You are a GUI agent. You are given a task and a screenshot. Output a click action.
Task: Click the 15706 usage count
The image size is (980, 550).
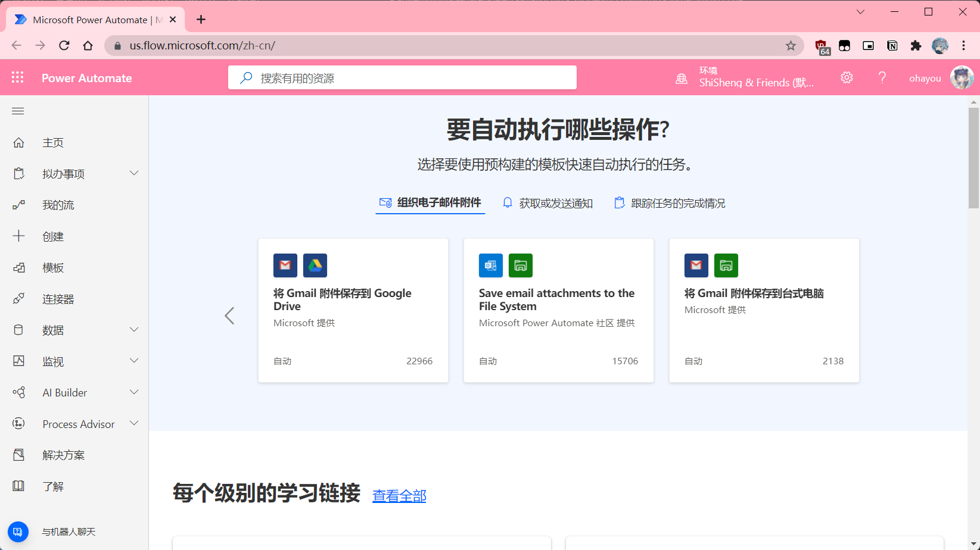point(625,361)
